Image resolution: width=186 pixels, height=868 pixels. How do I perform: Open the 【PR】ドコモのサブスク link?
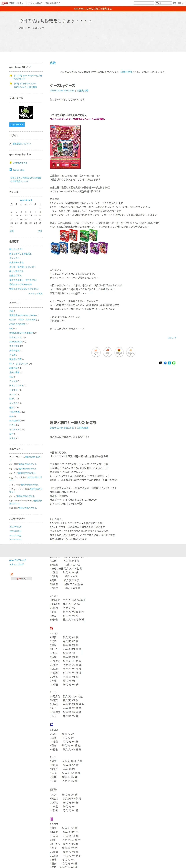coord(25,85)
